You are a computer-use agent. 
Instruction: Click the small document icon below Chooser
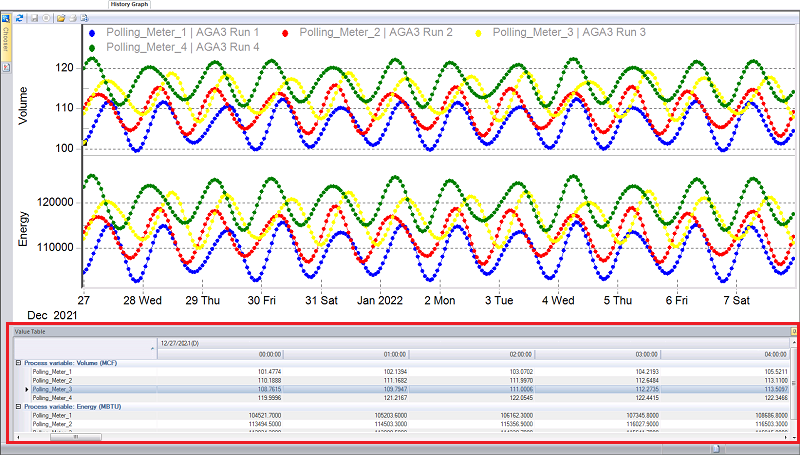click(x=6, y=67)
